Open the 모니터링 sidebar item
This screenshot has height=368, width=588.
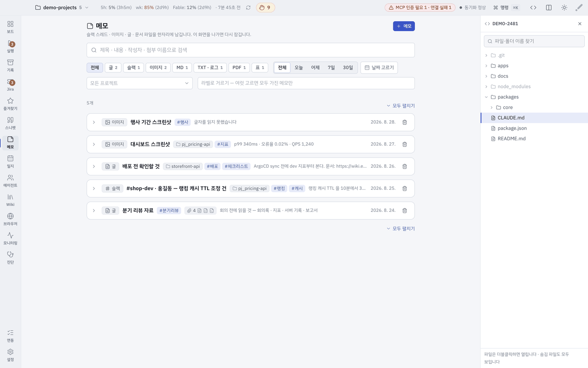coord(10,239)
